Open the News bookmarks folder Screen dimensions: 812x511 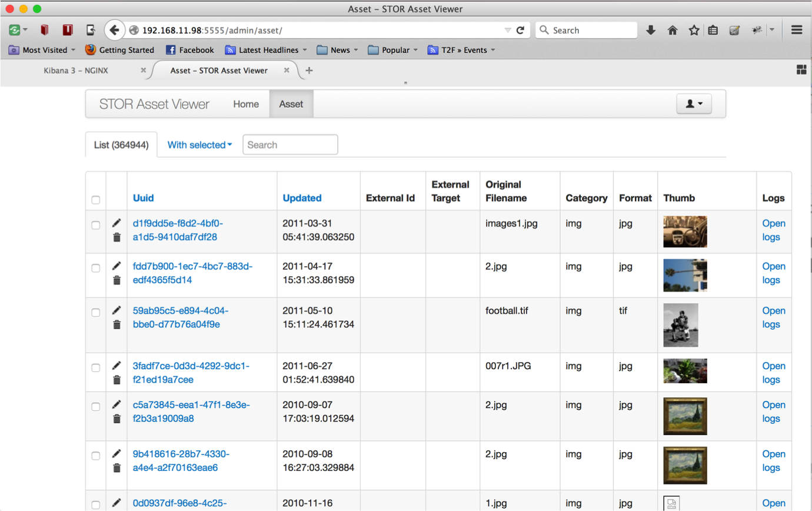(338, 50)
